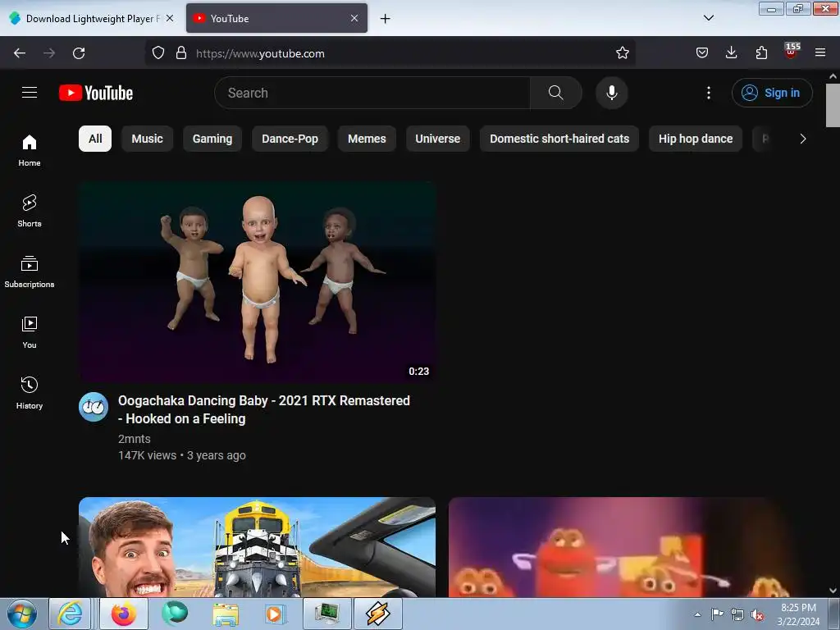Open the clock showing 8:25 PM

pos(798,614)
